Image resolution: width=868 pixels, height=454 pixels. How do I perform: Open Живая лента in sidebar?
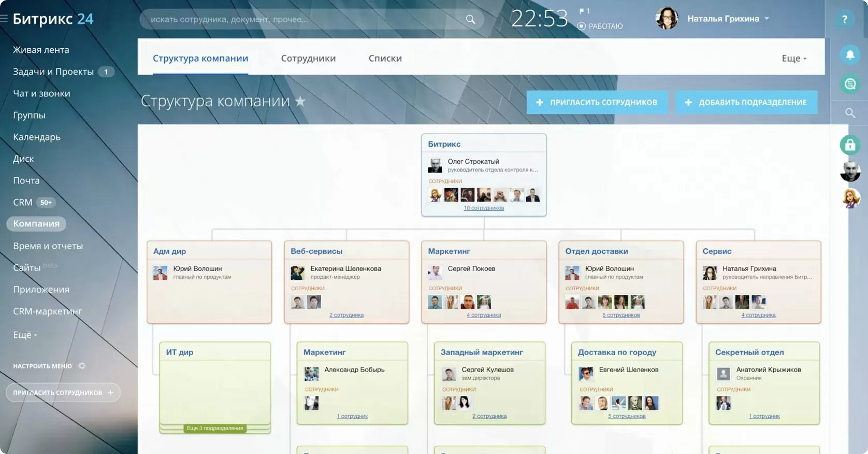pos(41,50)
